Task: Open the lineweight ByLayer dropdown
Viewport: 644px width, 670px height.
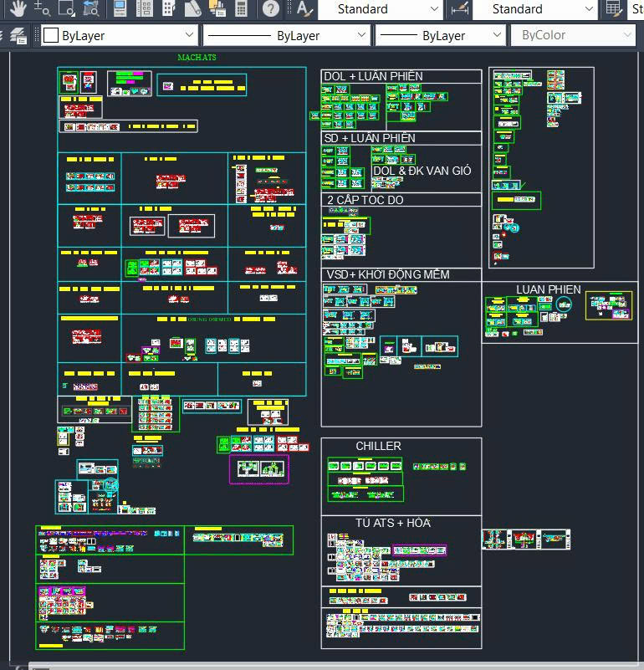Action: (x=440, y=35)
